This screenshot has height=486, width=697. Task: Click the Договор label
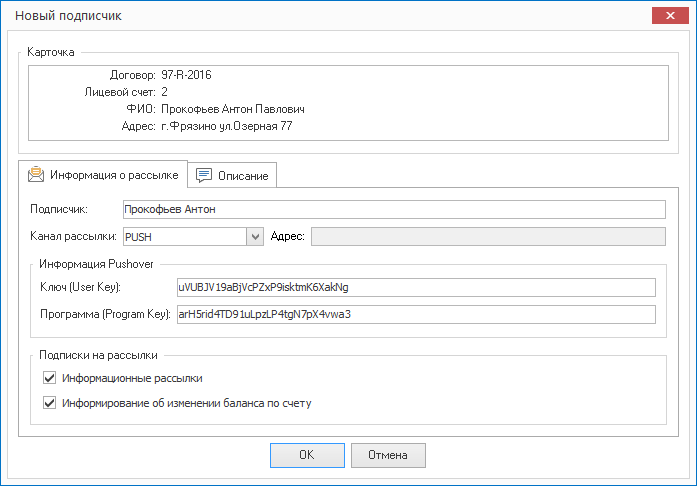pos(132,75)
